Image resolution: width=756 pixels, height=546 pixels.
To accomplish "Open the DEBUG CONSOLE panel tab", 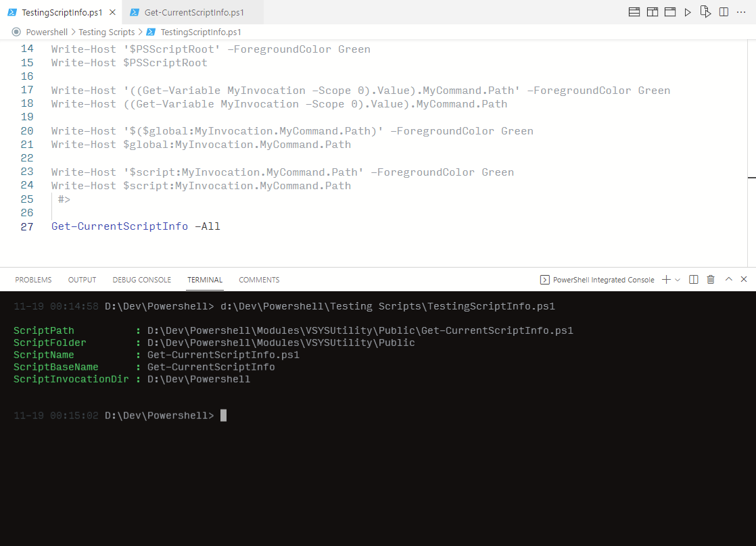I will click(142, 280).
